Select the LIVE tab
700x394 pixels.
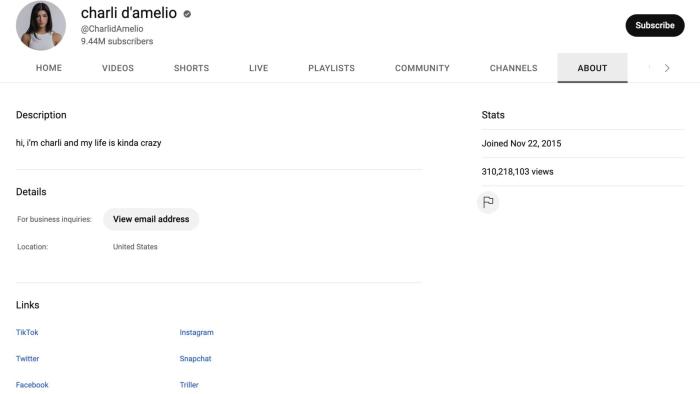tap(258, 68)
